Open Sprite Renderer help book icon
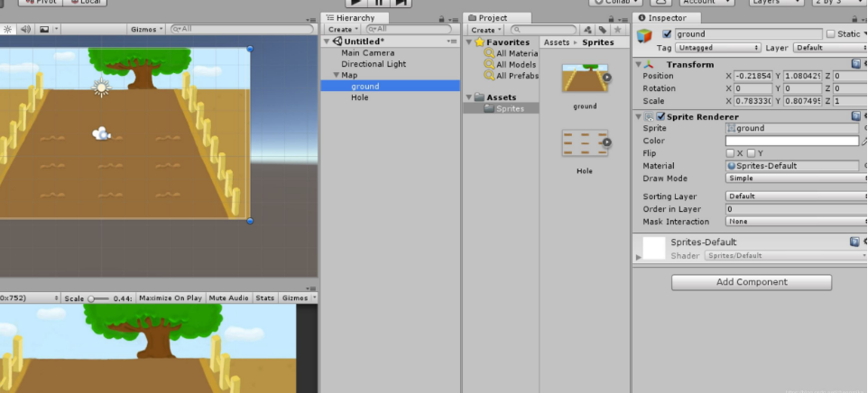This screenshot has height=393, width=868. pos(855,116)
